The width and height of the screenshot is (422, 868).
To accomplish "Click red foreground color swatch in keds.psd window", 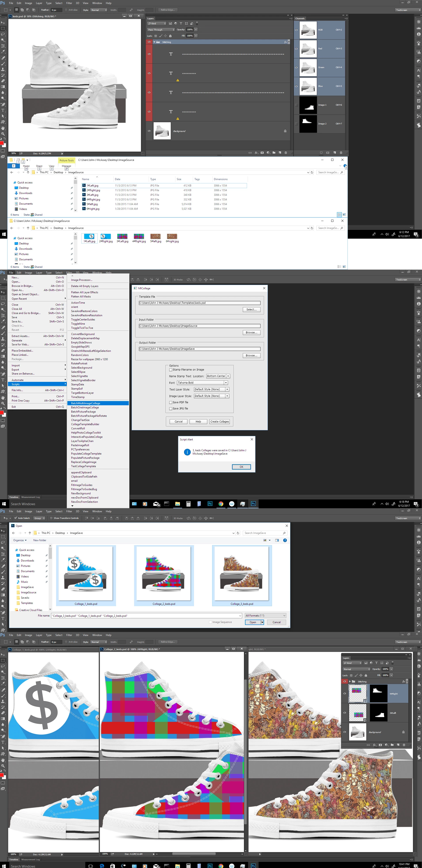I will (1, 143).
